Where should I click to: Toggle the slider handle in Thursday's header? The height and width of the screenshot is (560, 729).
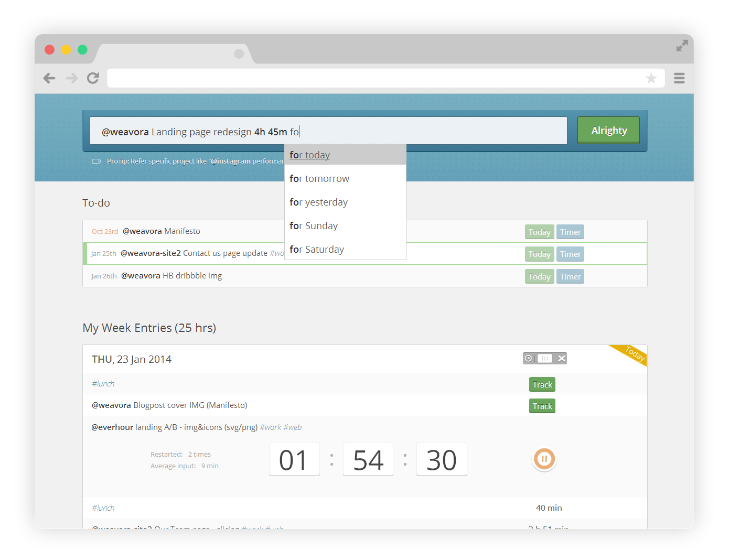pyautogui.click(x=545, y=359)
